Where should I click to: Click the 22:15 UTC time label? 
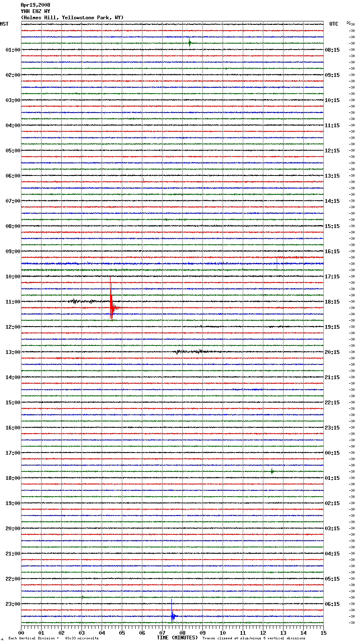tap(332, 403)
